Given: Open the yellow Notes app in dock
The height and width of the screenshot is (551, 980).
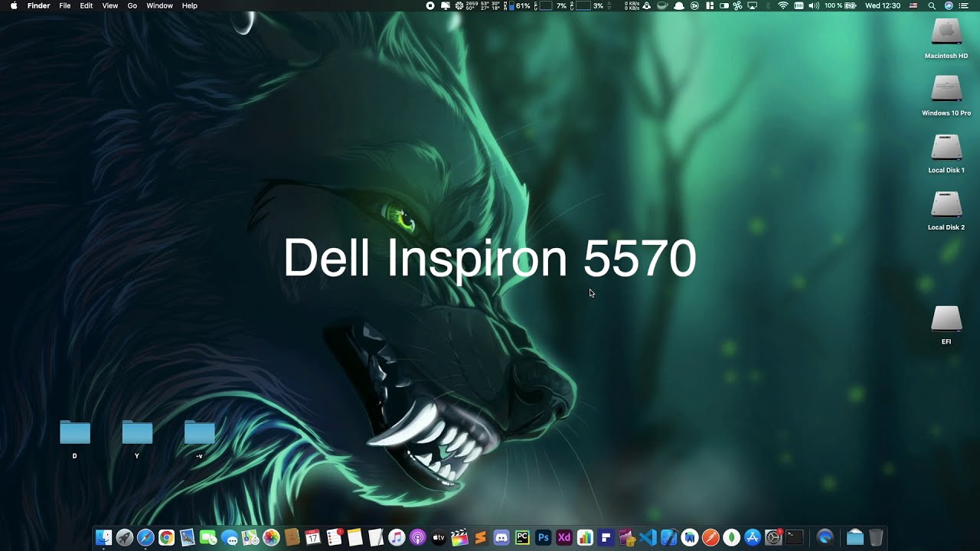Looking at the screenshot, I should coord(354,538).
